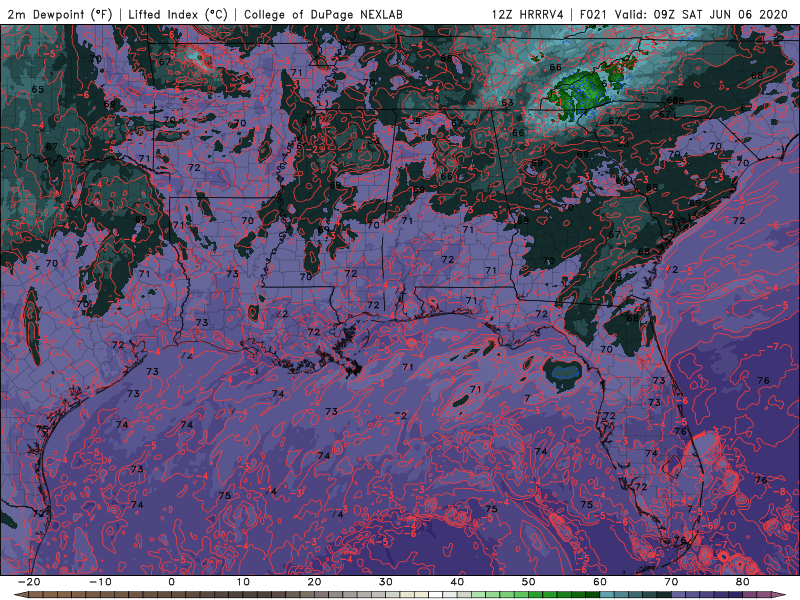Click the "-8" lifted index contour label
The image size is (800, 600).
(x=780, y=492)
